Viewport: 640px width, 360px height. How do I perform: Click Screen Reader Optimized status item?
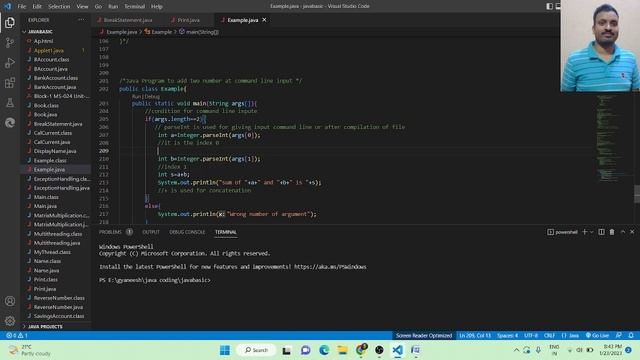point(424,335)
